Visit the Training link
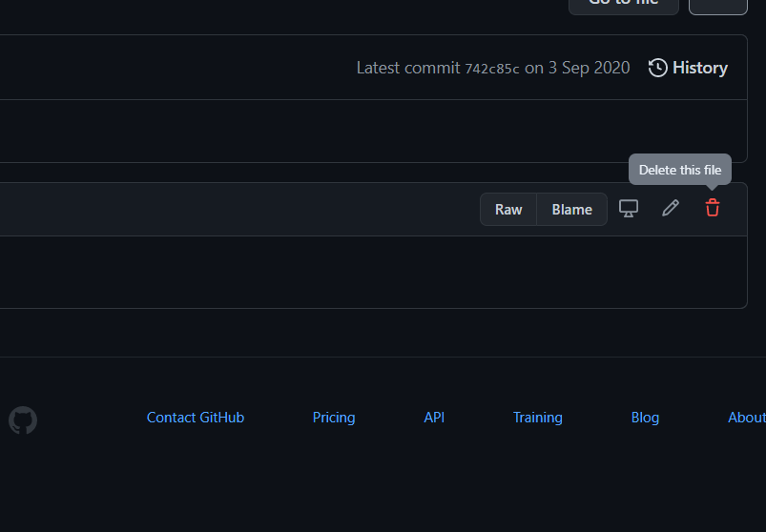 point(538,418)
